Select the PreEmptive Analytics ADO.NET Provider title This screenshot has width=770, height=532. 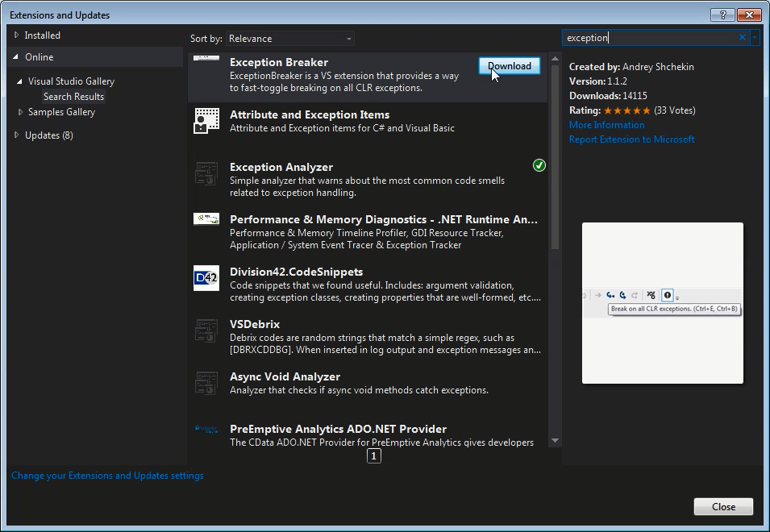point(338,429)
